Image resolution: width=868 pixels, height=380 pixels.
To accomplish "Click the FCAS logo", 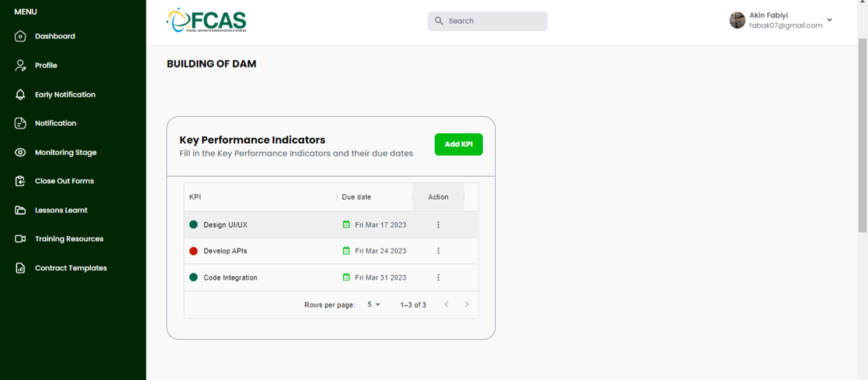I will 206,20.
